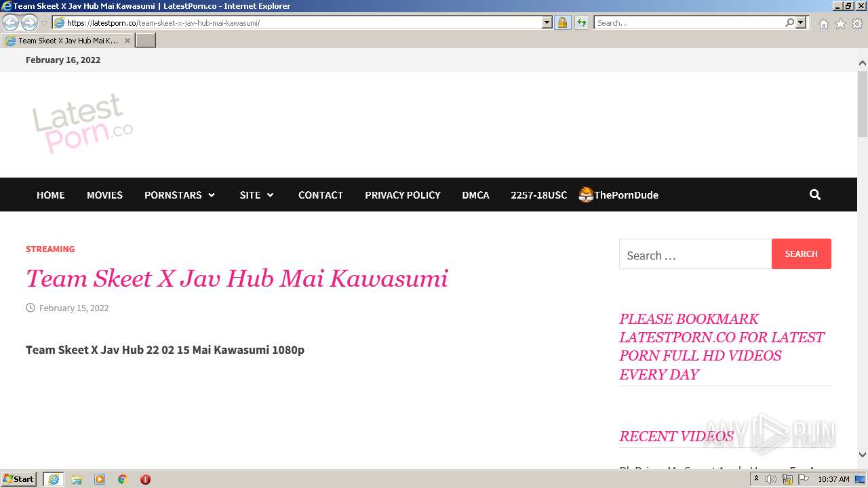Open a new blank tab

[146, 41]
